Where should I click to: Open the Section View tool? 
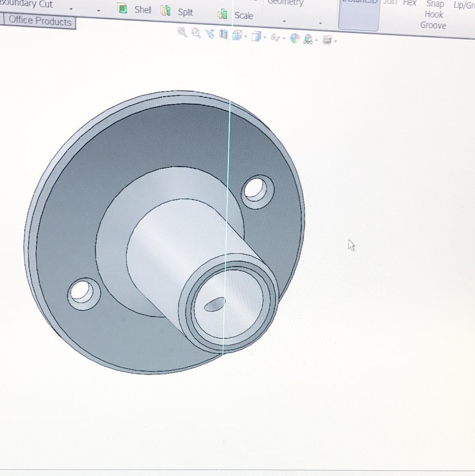click(x=224, y=34)
